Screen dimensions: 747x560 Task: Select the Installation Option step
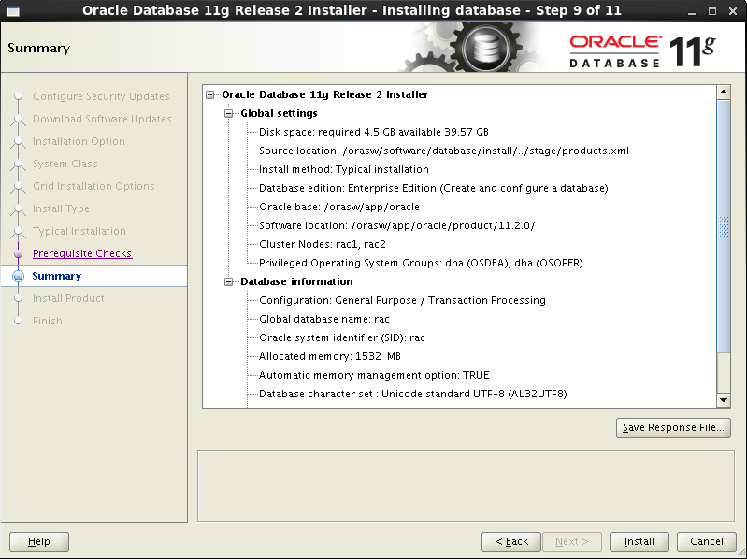click(x=79, y=141)
